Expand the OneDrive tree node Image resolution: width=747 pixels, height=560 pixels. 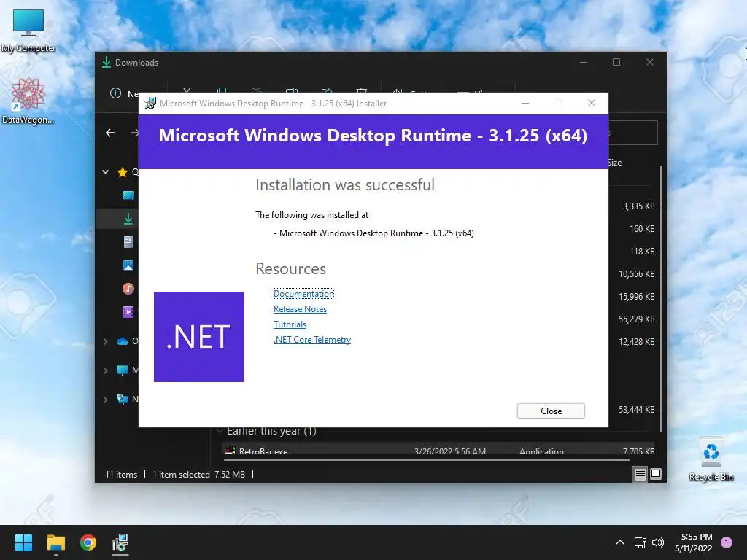coord(105,341)
